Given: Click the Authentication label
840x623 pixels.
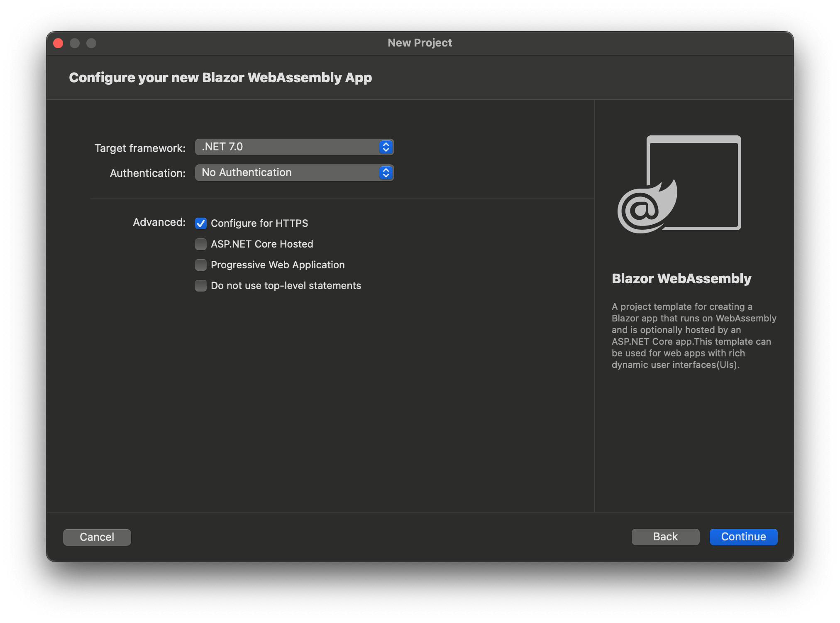Looking at the screenshot, I should pyautogui.click(x=148, y=173).
